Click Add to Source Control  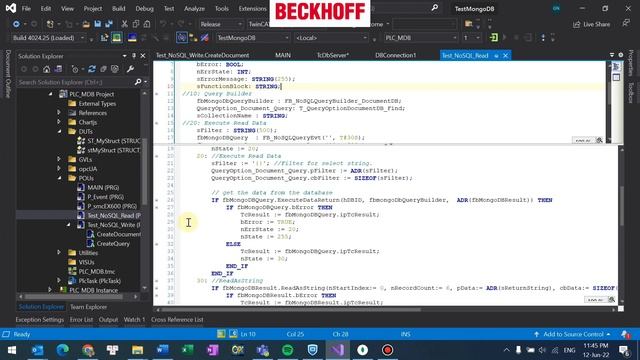572,334
